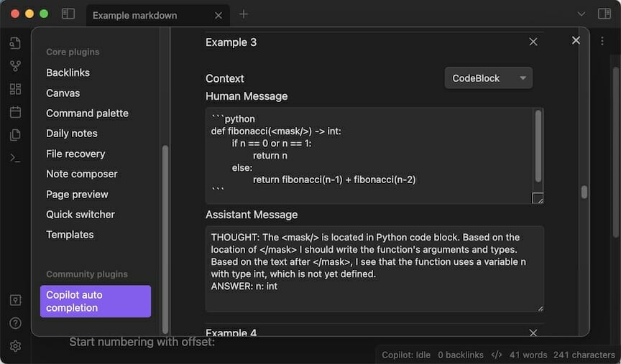This screenshot has width=621, height=364.
Task: Open the vault switcher icon
Action: point(15,300)
